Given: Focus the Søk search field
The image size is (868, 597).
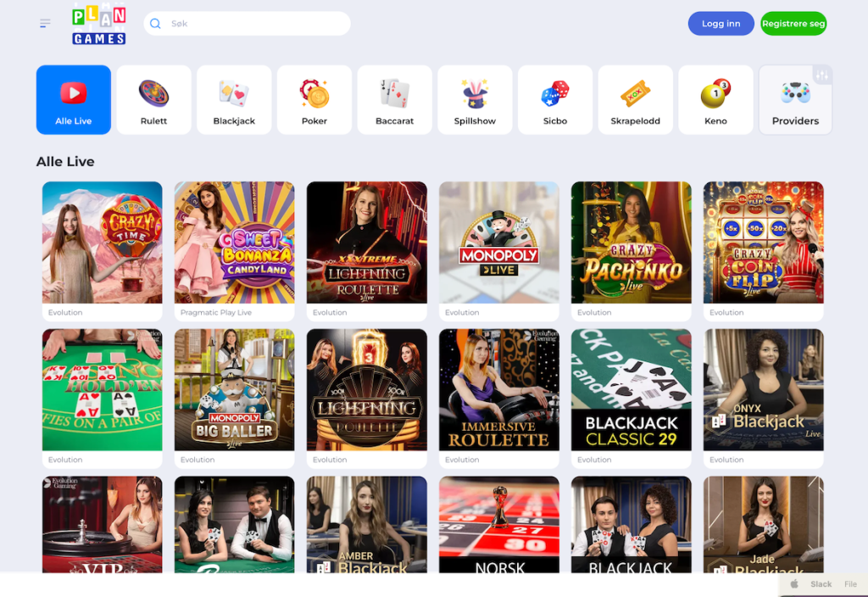Looking at the screenshot, I should point(247,24).
